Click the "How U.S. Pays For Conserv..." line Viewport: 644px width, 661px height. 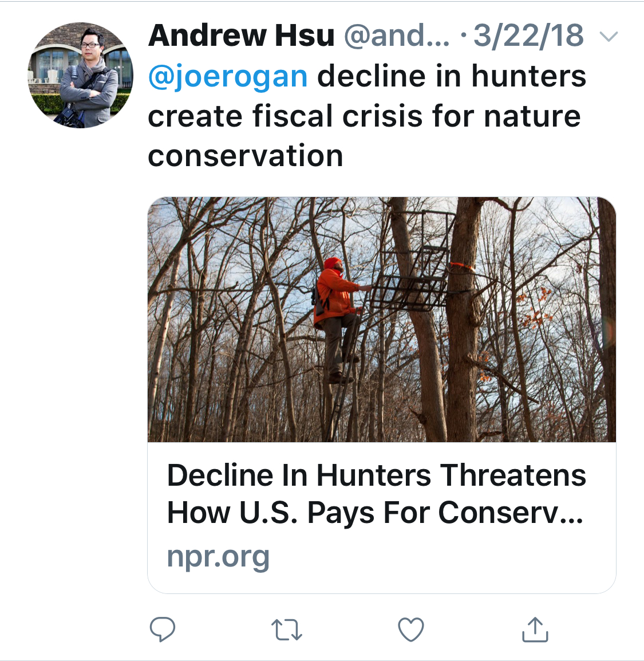(x=375, y=513)
